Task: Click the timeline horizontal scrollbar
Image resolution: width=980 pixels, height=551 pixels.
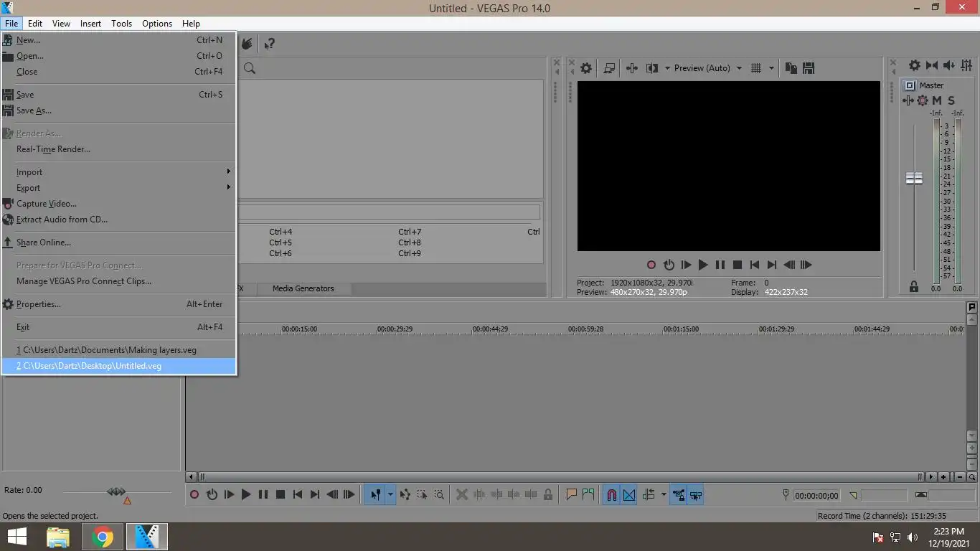Action: pyautogui.click(x=561, y=476)
